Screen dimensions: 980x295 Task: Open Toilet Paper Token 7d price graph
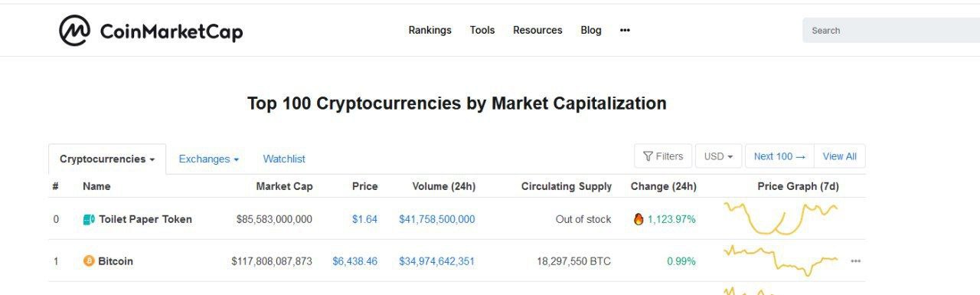click(781, 218)
